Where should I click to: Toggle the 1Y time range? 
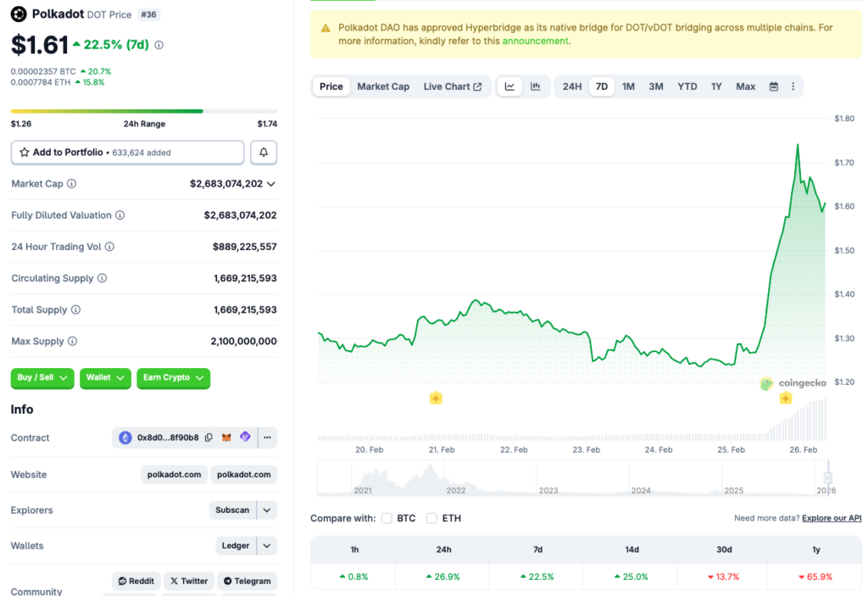pos(716,86)
